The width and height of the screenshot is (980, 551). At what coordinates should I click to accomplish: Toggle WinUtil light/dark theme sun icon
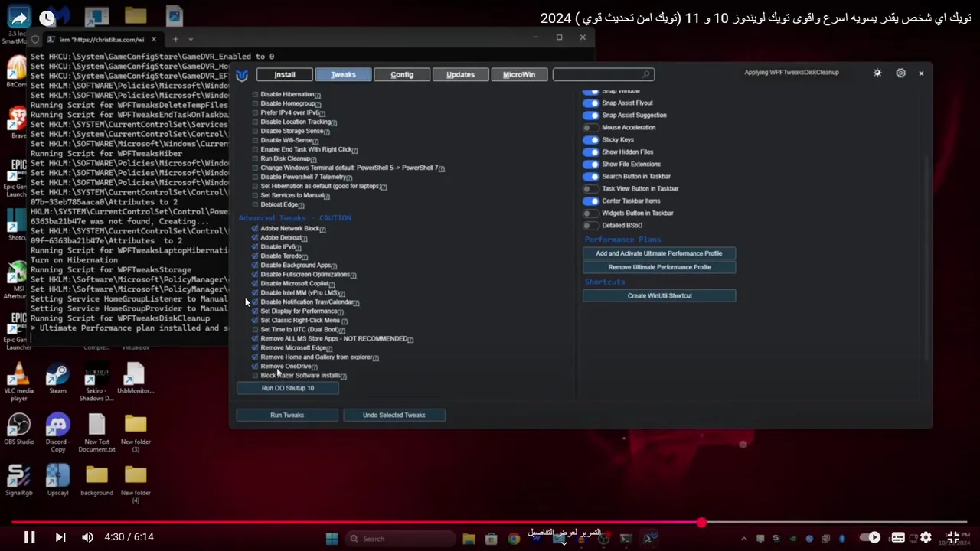[877, 73]
